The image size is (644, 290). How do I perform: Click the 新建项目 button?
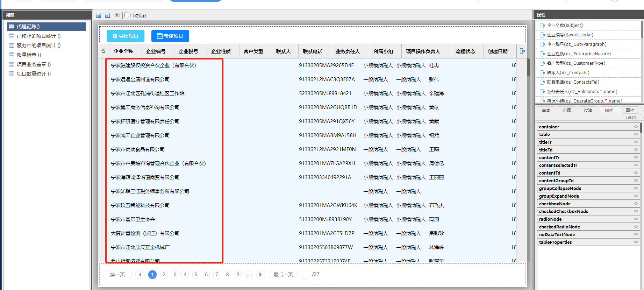(x=170, y=36)
